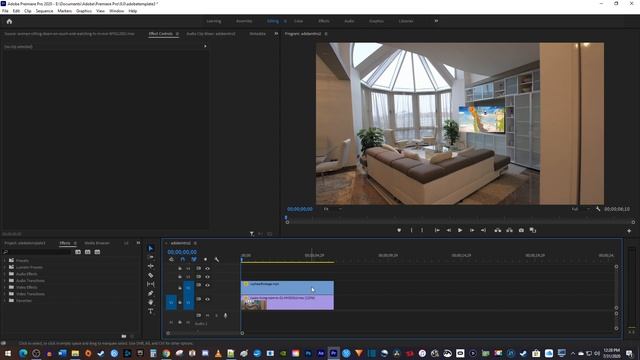Image resolution: width=640 pixels, height=360 pixels.
Task: Click the Lift button
Action: pos(498,230)
